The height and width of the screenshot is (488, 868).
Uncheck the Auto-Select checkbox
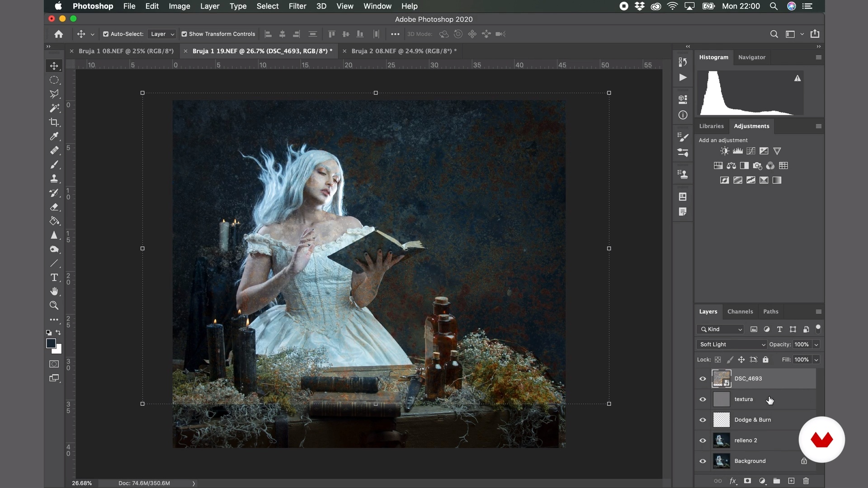[x=106, y=34]
